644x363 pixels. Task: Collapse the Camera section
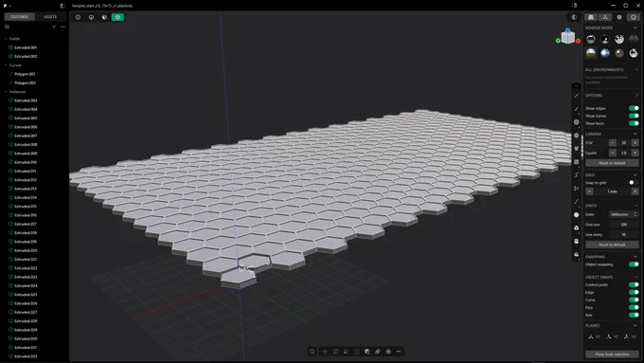point(635,134)
